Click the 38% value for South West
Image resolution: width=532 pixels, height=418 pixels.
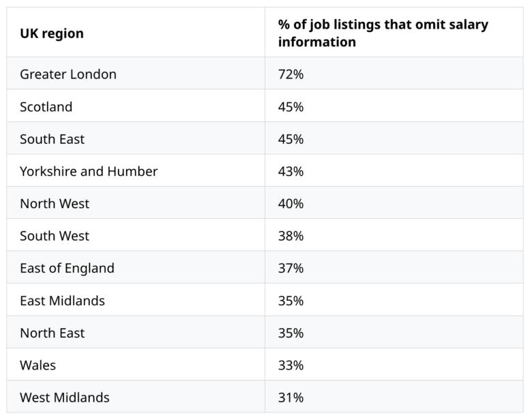click(291, 236)
